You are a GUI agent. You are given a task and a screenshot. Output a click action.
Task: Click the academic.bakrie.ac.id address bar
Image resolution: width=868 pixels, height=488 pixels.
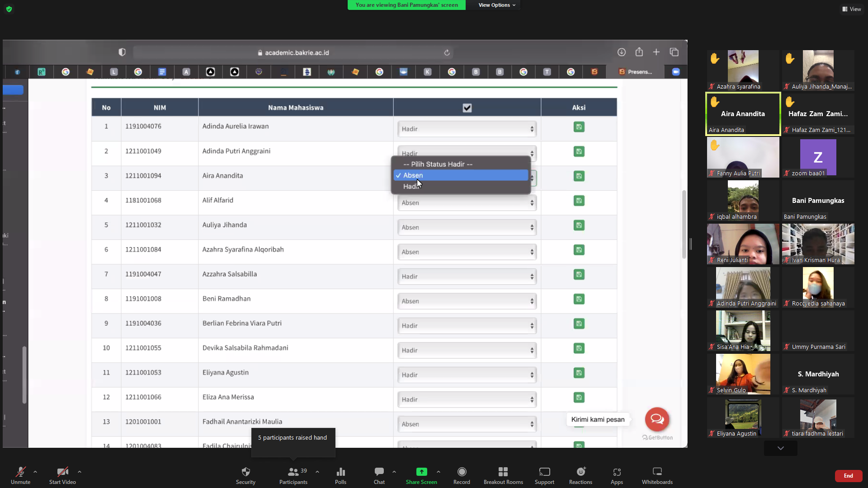point(293,53)
